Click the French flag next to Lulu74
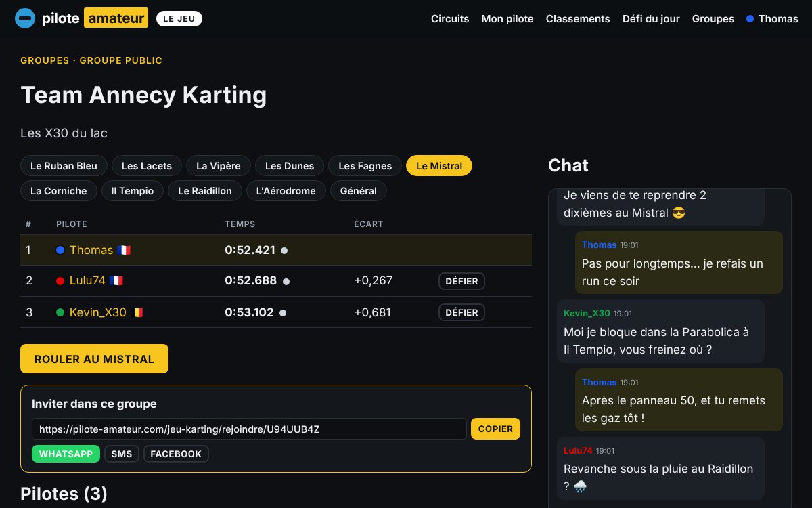The width and height of the screenshot is (812, 508). 116,280
